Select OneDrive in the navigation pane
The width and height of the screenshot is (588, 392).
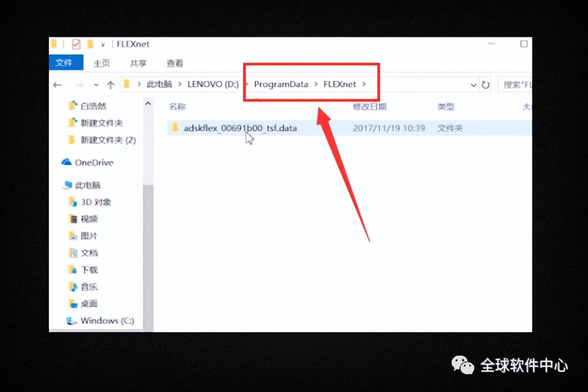pos(94,163)
